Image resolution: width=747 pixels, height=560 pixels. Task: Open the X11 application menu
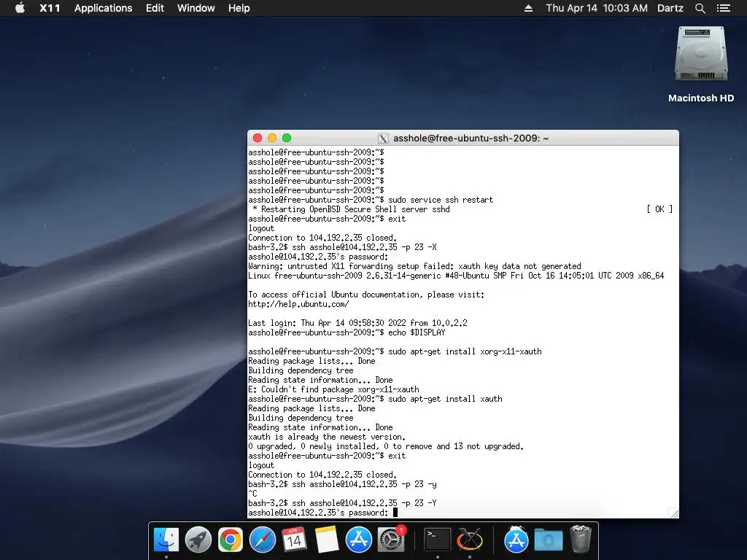click(x=50, y=8)
